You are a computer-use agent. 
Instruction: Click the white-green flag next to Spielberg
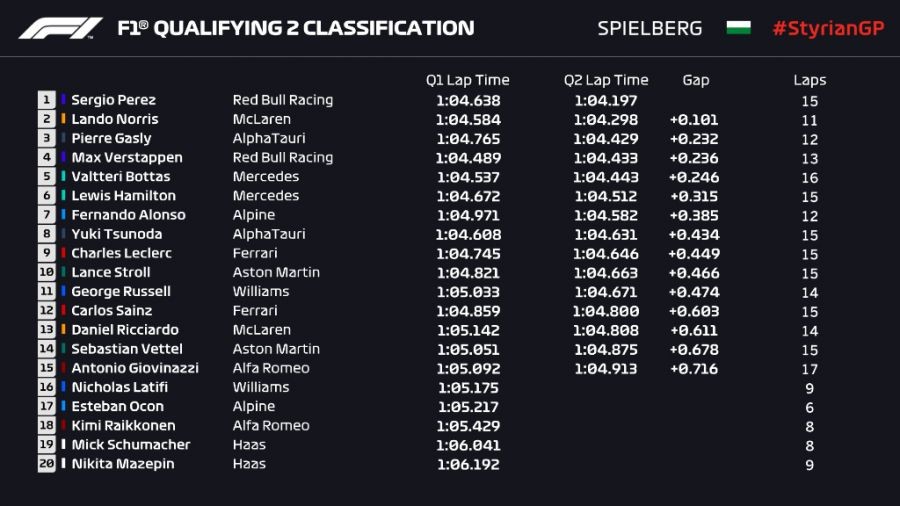[x=738, y=28]
